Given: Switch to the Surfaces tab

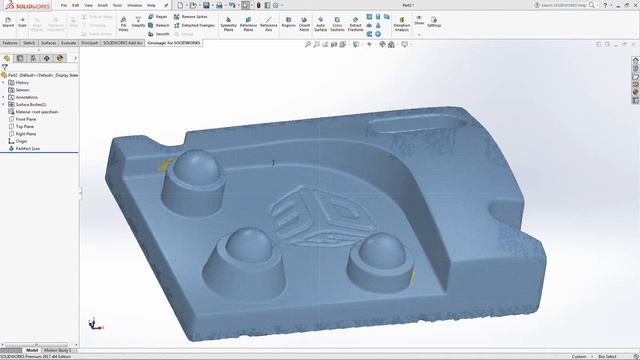Looking at the screenshot, I should coord(49,43).
